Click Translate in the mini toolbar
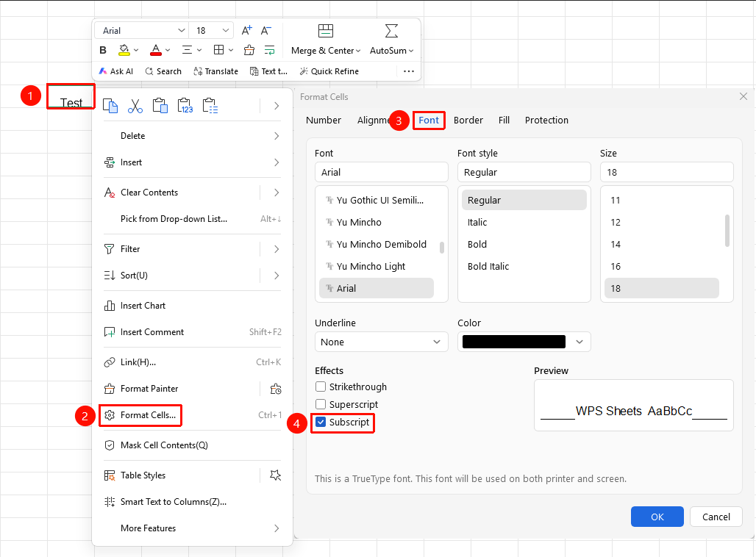 pyautogui.click(x=215, y=71)
